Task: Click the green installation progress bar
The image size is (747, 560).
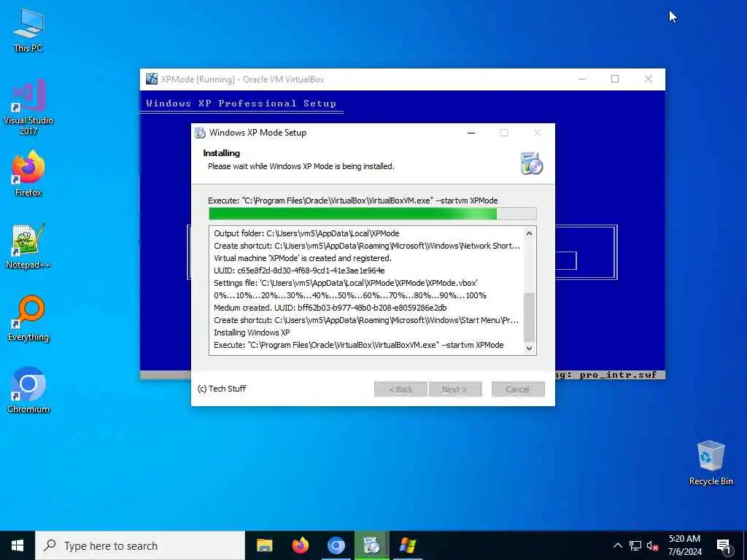Action: [373, 214]
